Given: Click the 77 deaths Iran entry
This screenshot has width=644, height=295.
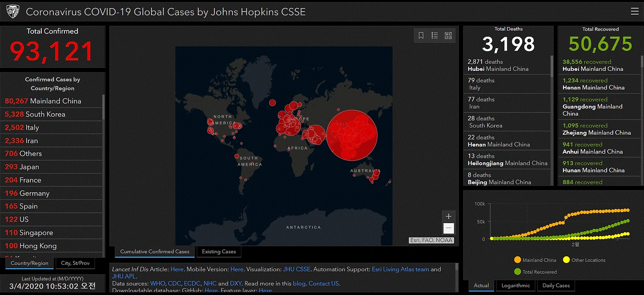Looking at the screenshot, I should (507, 103).
